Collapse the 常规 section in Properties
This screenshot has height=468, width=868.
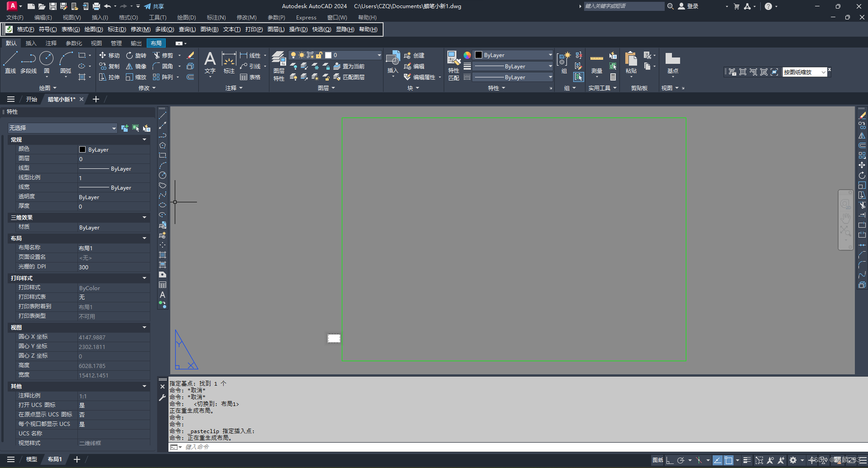pyautogui.click(x=144, y=139)
